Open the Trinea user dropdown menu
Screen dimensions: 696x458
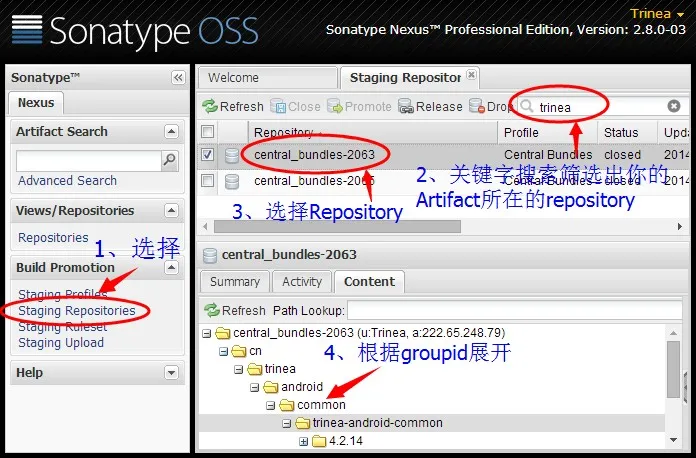(657, 14)
